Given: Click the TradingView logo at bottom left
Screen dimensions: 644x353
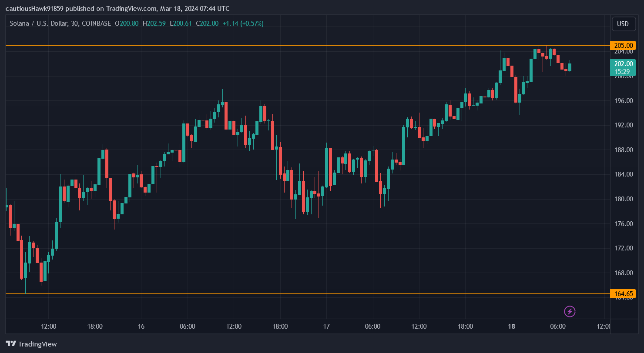Looking at the screenshot, I should (x=31, y=344).
